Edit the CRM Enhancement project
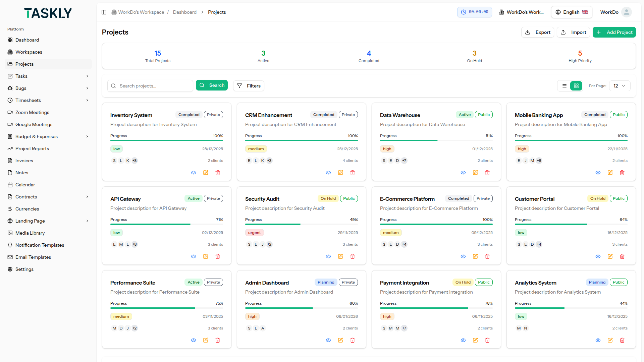 (340, 173)
